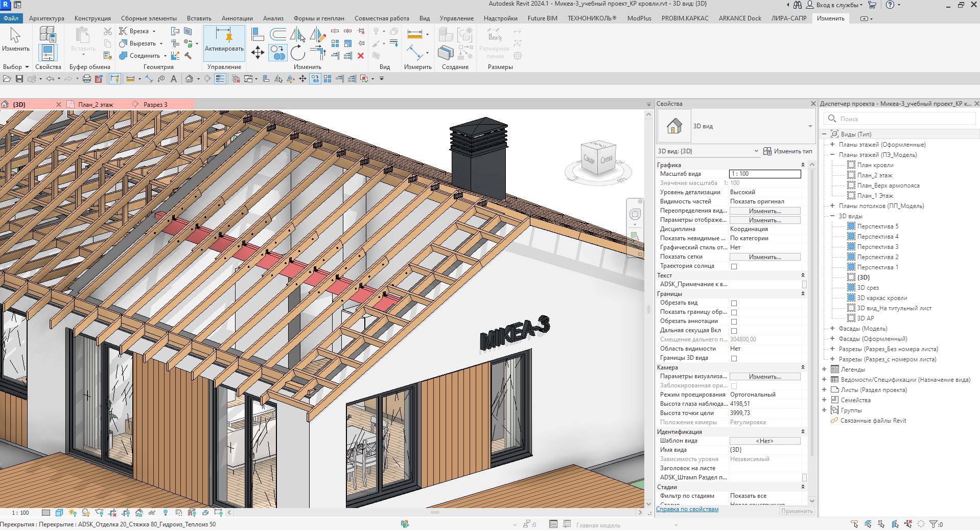
Task: Click the Save icon in quick access
Action: point(19,79)
